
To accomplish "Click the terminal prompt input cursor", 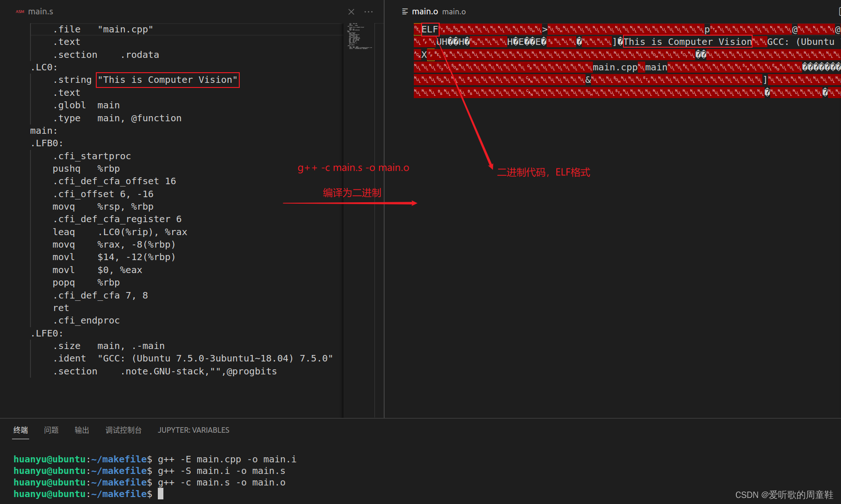I will (161, 494).
